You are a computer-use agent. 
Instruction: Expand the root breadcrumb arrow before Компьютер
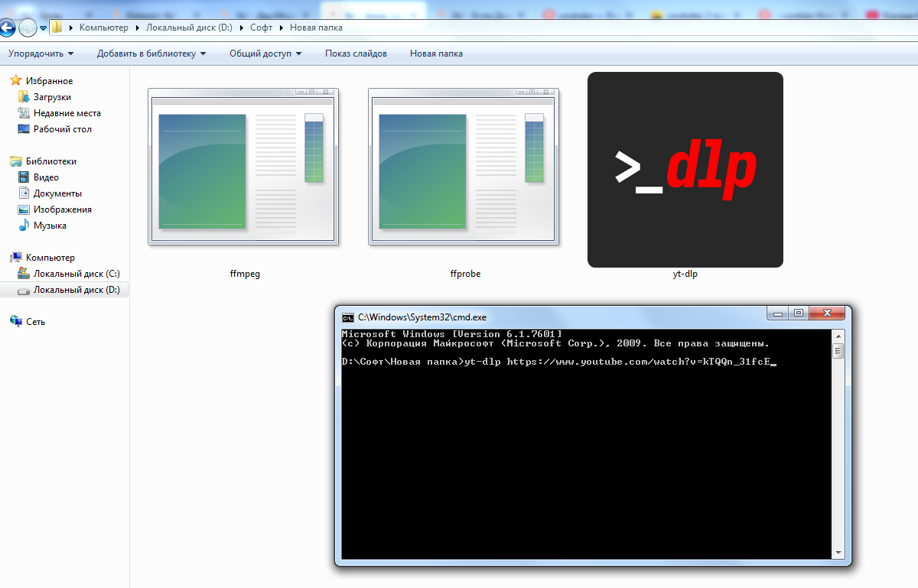tap(71, 28)
